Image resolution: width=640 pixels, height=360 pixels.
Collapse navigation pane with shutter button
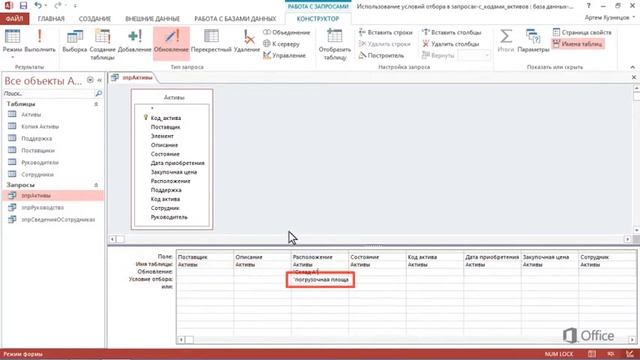(99, 80)
